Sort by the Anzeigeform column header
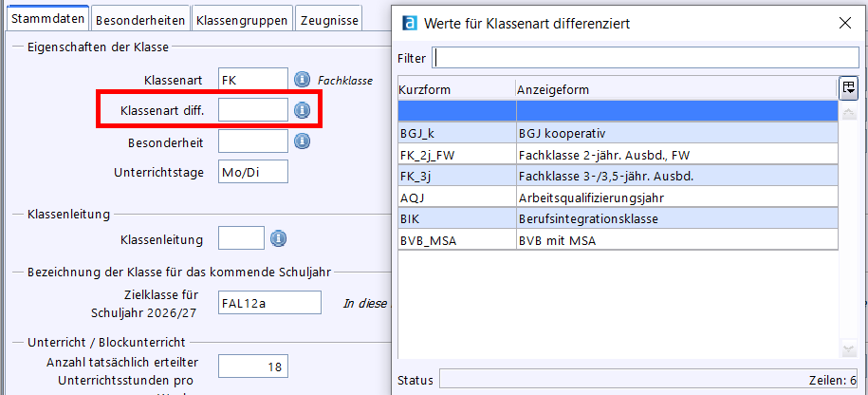868x395 pixels. point(676,89)
